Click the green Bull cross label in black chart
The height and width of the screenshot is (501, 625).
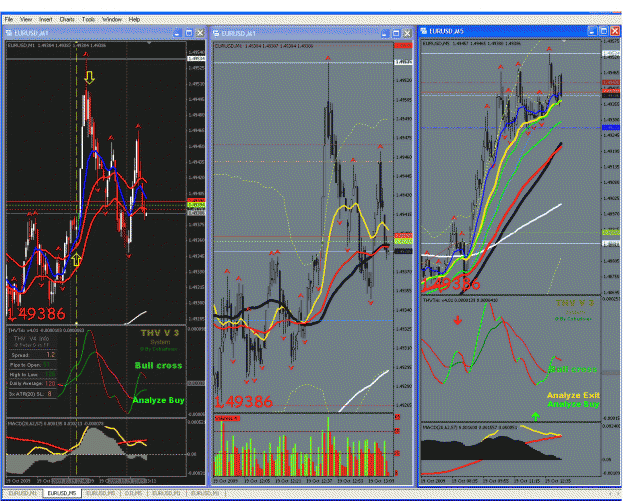coord(158,365)
